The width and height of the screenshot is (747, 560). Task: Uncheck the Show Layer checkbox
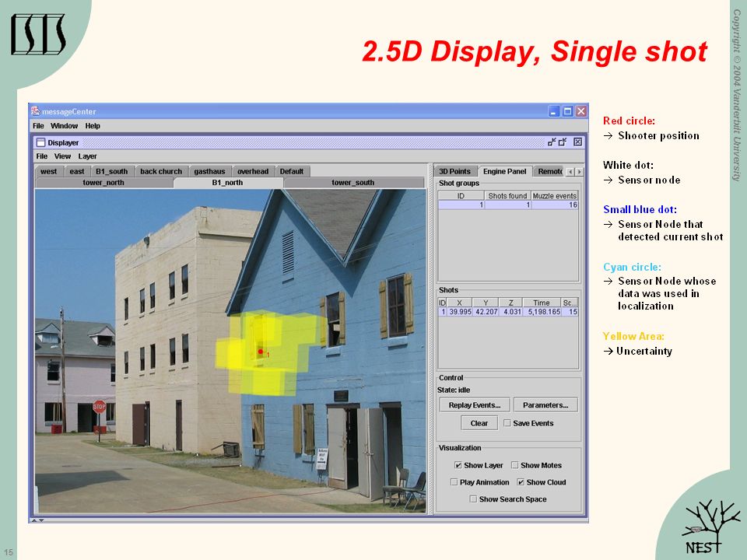click(x=458, y=465)
